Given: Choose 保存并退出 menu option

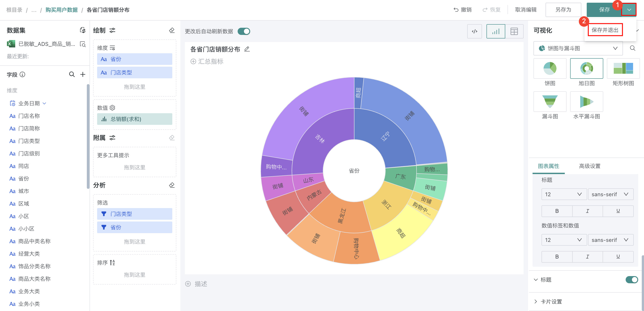Looking at the screenshot, I should pyautogui.click(x=605, y=30).
